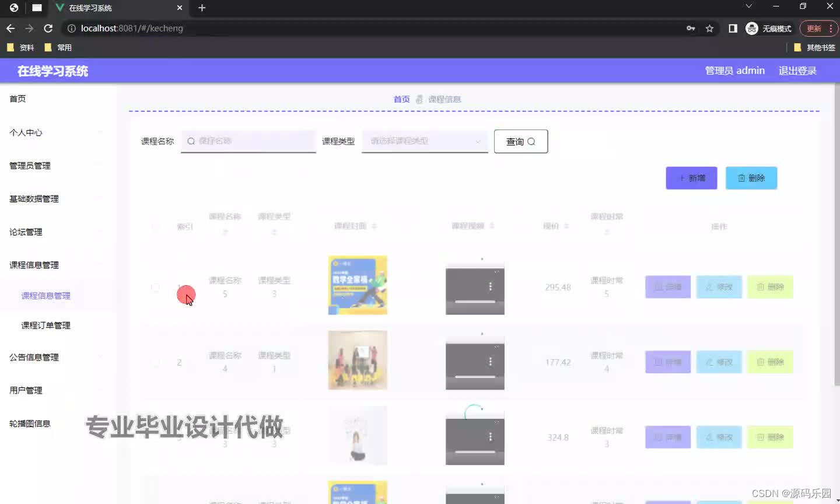Expand the 基础数据管理 sidebar section

pyautogui.click(x=33, y=198)
